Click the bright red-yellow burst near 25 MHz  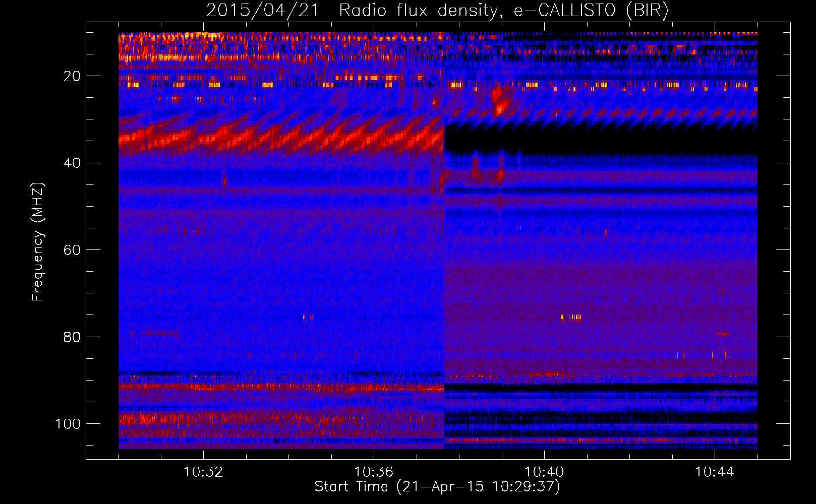(x=500, y=101)
